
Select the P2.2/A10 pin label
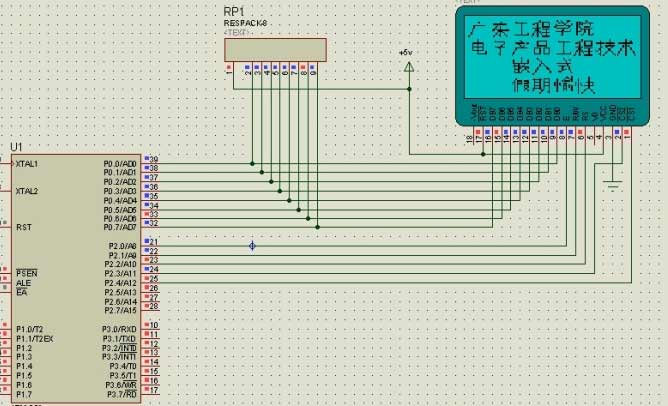point(121,264)
